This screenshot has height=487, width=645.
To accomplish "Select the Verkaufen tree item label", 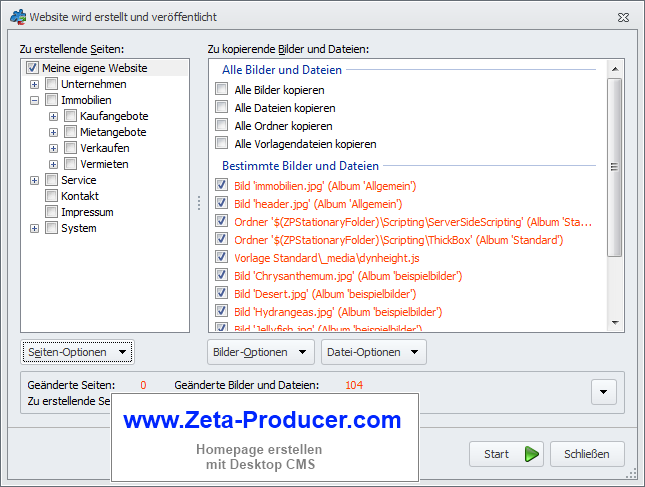I will tap(105, 148).
